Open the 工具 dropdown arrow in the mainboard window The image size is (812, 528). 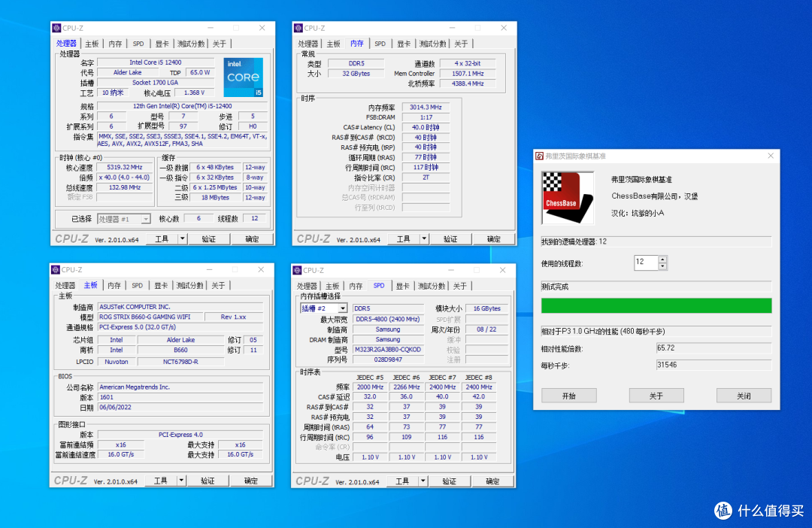181,481
